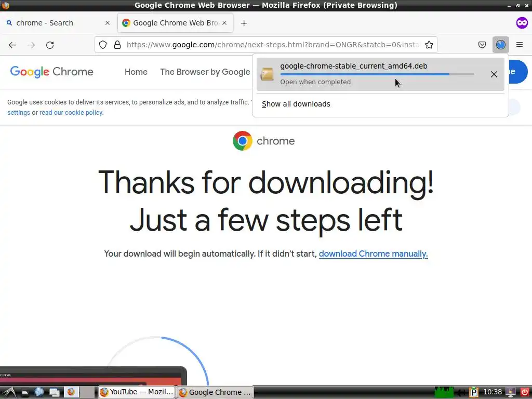Cancel the google-chrome-stable download
The image size is (532, 399).
click(494, 74)
